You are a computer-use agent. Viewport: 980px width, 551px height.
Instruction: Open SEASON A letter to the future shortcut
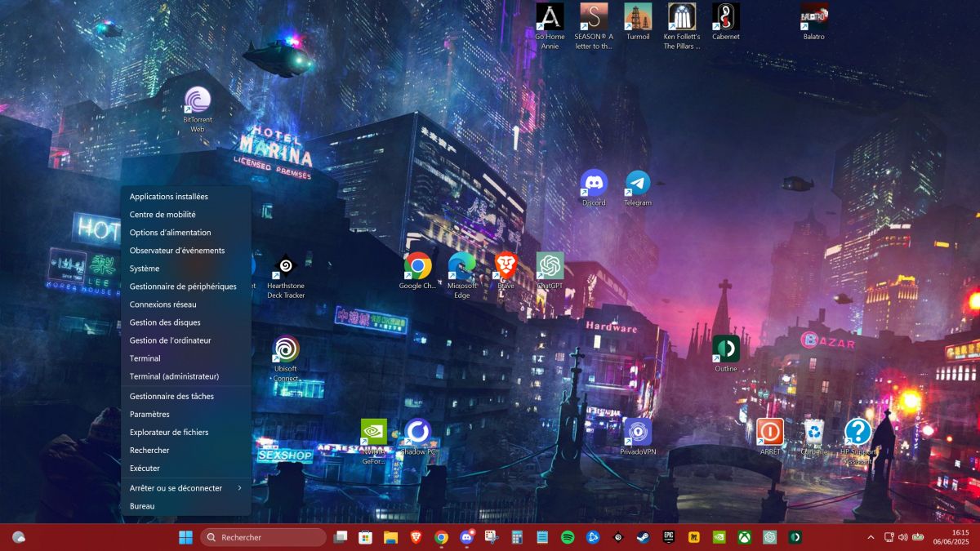594,25
